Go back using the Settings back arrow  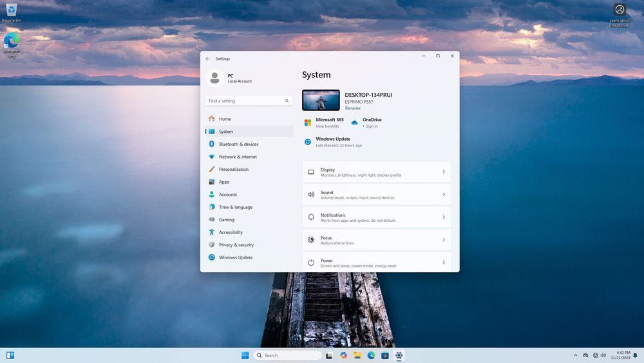coord(208,59)
